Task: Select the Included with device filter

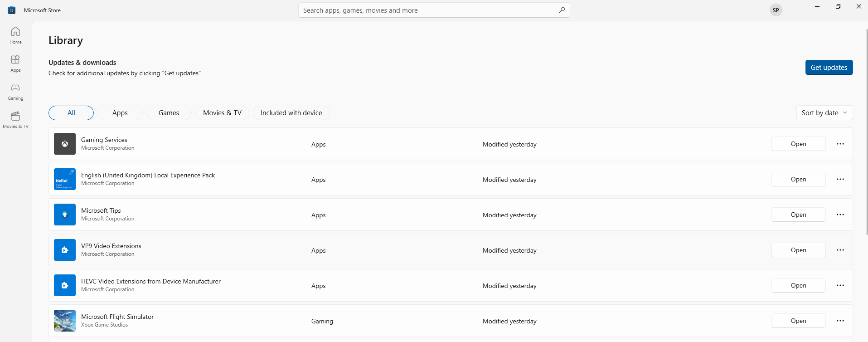Action: [291, 113]
